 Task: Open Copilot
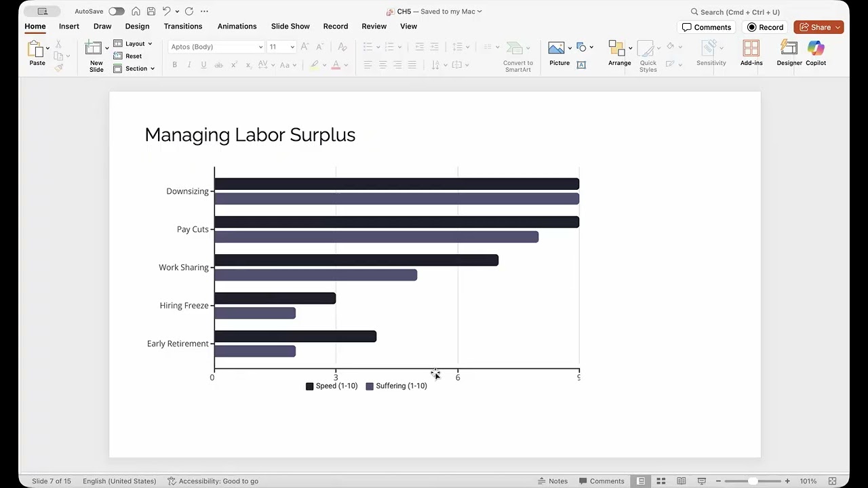pos(816,54)
